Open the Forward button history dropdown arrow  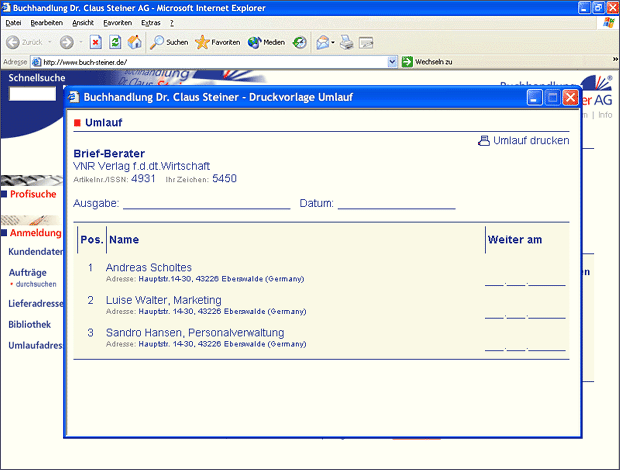81,42
